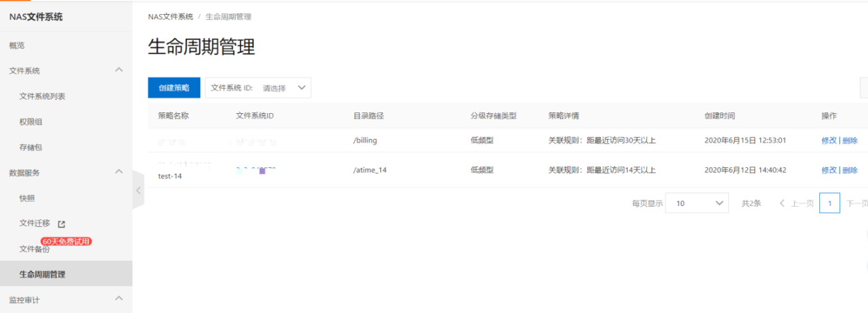Open 概览 in the sidebar
Viewport: 868px width, 313px height.
pyautogui.click(x=17, y=45)
